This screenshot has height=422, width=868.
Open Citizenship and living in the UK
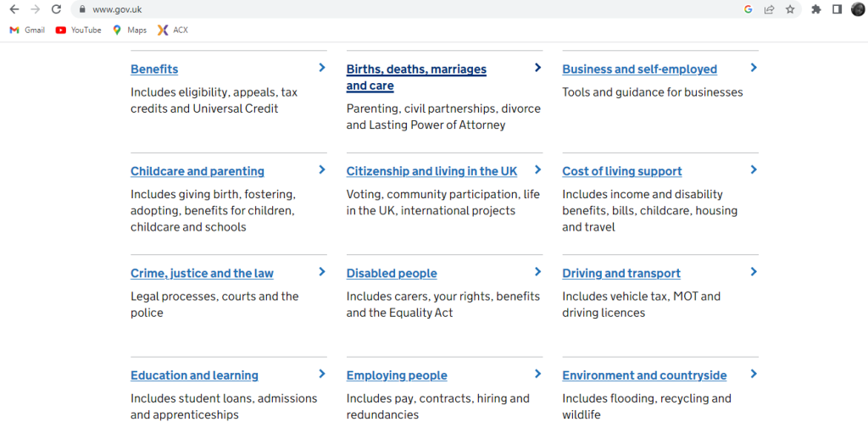click(431, 171)
